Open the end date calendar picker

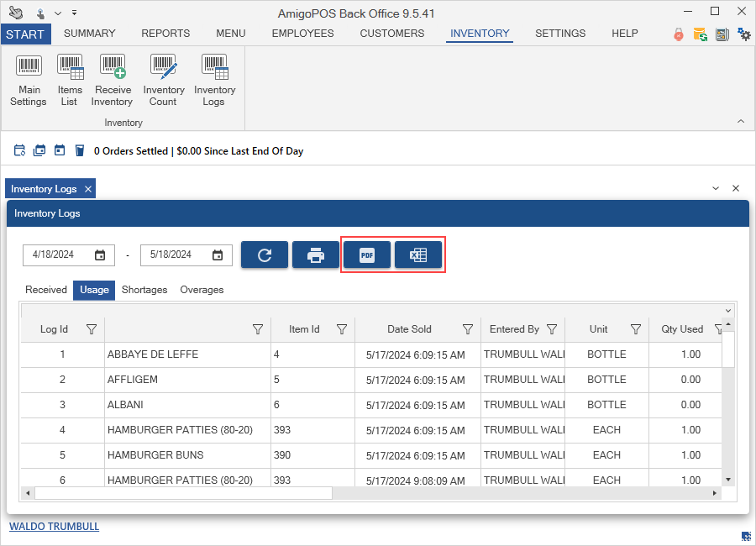pos(218,255)
